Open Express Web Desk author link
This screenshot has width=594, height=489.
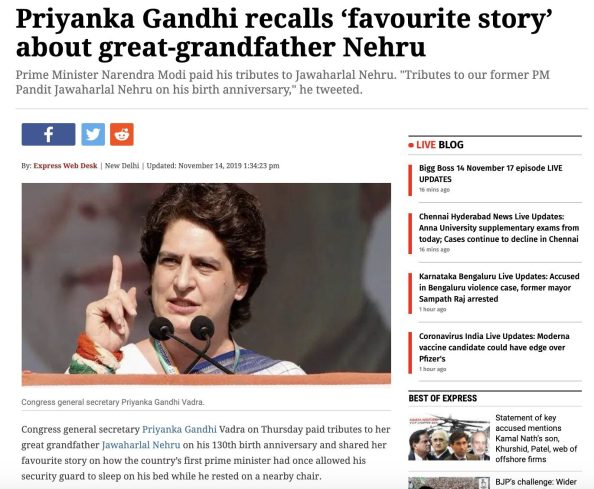pyautogui.click(x=65, y=166)
